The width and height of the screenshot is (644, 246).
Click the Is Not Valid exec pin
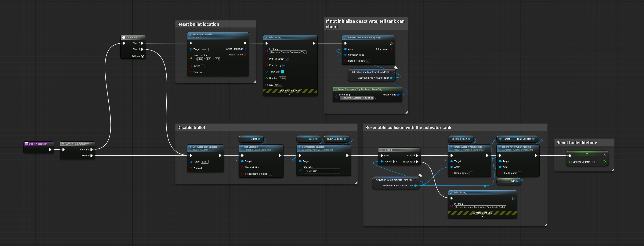(417, 162)
